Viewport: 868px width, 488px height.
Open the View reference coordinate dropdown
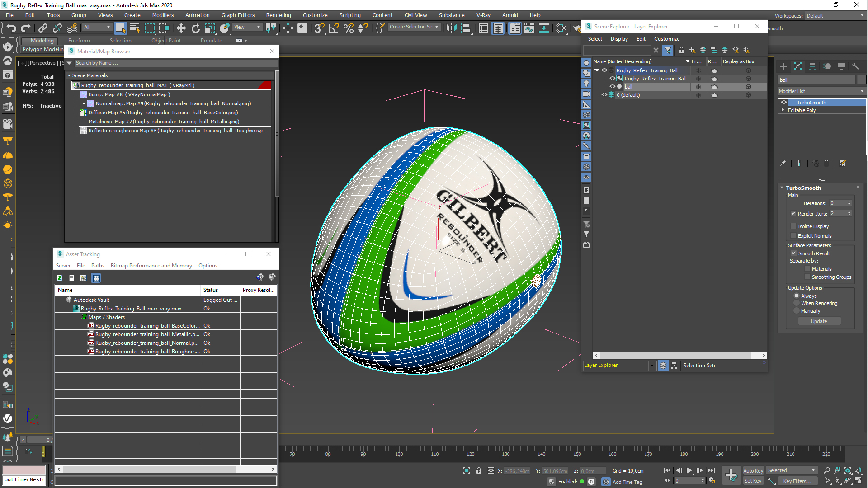click(x=247, y=27)
